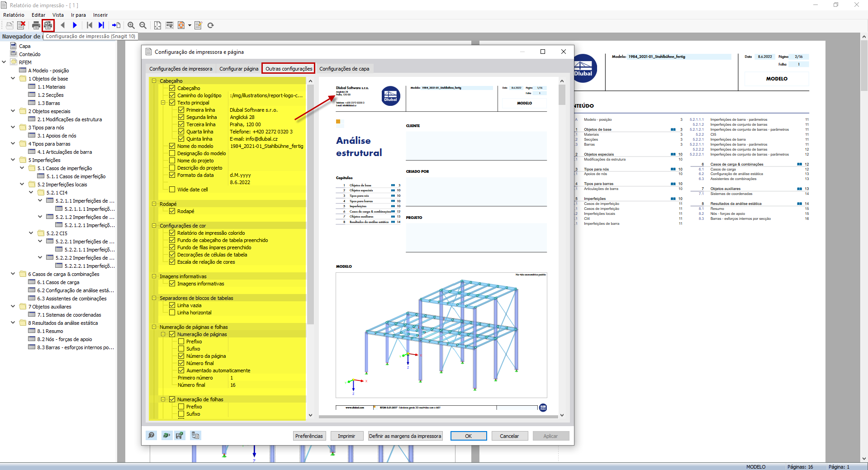Switch to the 'Configurações de capa' tab
Viewport: 868px width, 470px height.
click(344, 68)
